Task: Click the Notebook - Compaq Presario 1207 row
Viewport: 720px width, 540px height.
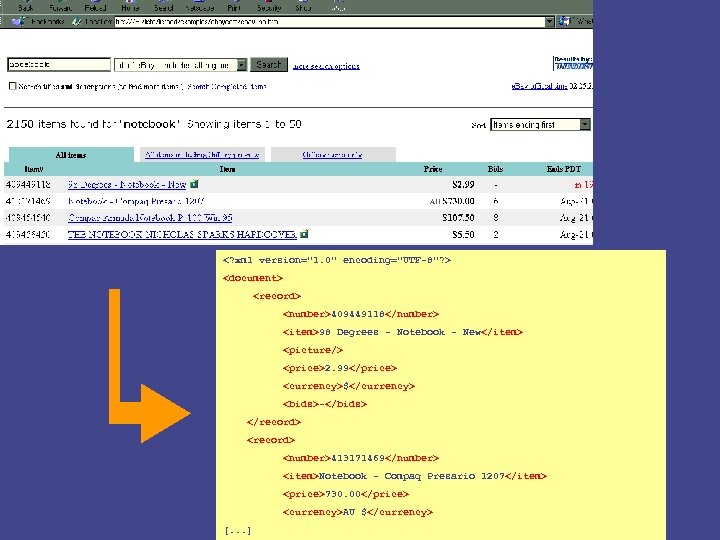Action: [298, 201]
